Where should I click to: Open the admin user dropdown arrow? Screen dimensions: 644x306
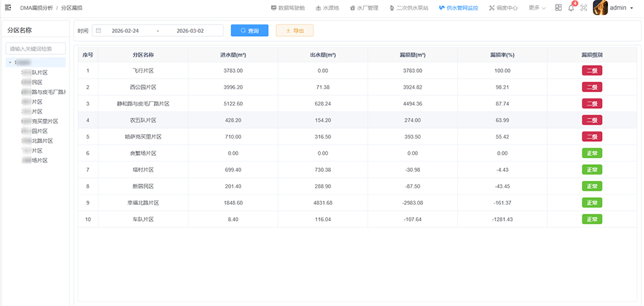click(x=631, y=8)
